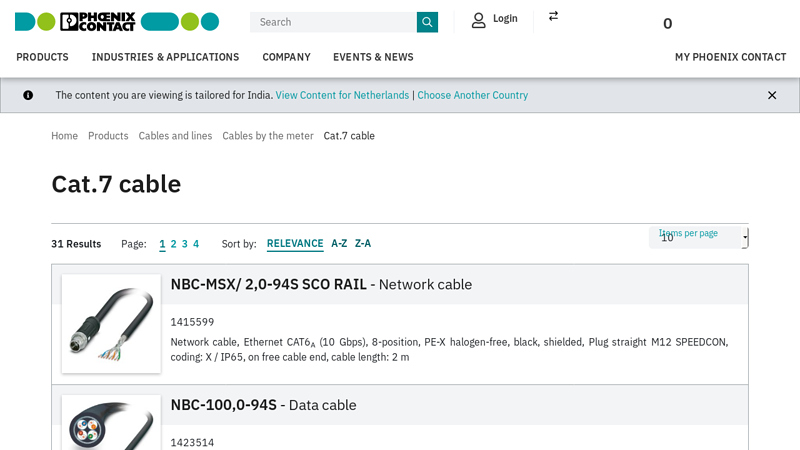Open INDUSTRIES & APPLICATIONS menu
The width and height of the screenshot is (800, 450).
[165, 57]
